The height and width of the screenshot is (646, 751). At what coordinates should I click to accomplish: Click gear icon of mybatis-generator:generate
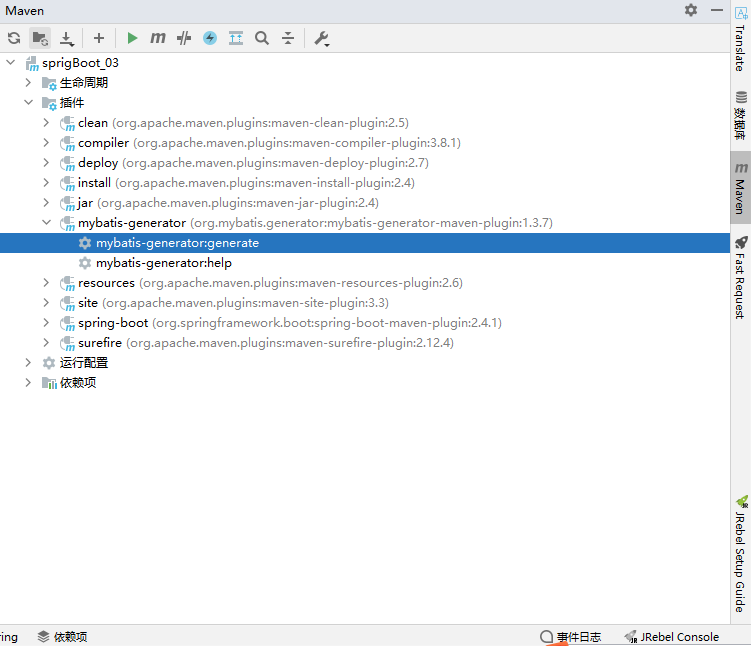pos(85,243)
